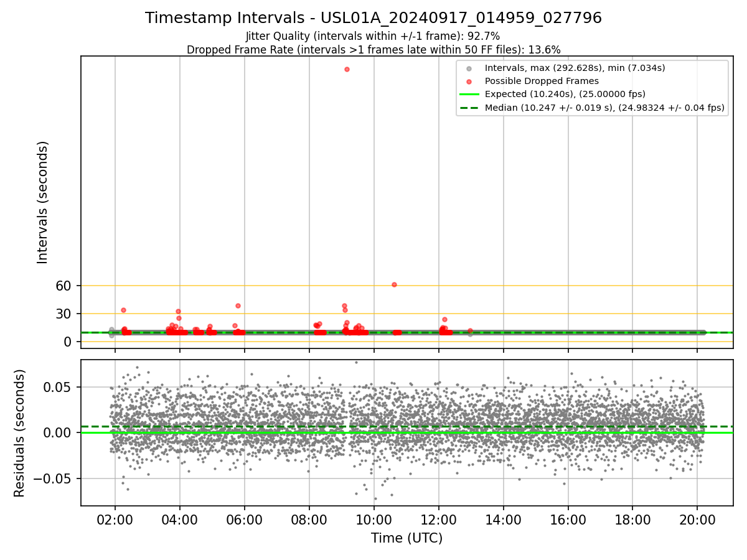Viewport: 747px width, 560px height.
Task: Click the 'Time (UTC)' x-axis label
Action: pyautogui.click(x=407, y=538)
